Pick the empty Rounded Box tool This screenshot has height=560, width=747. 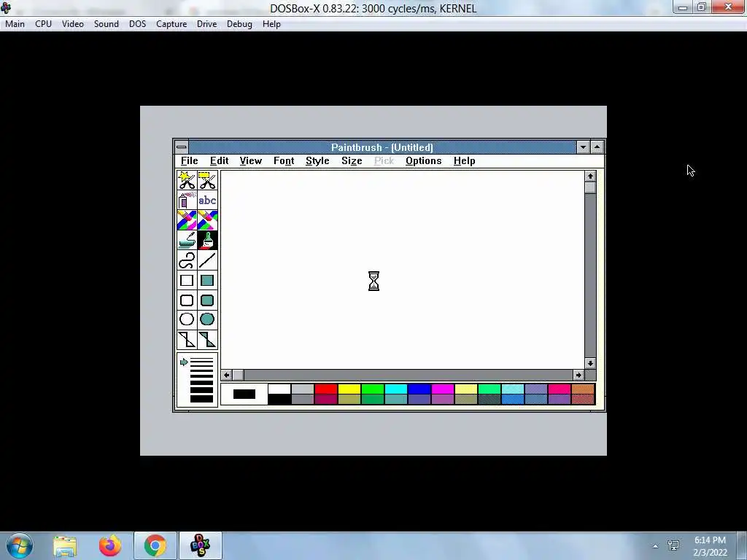[x=187, y=300]
